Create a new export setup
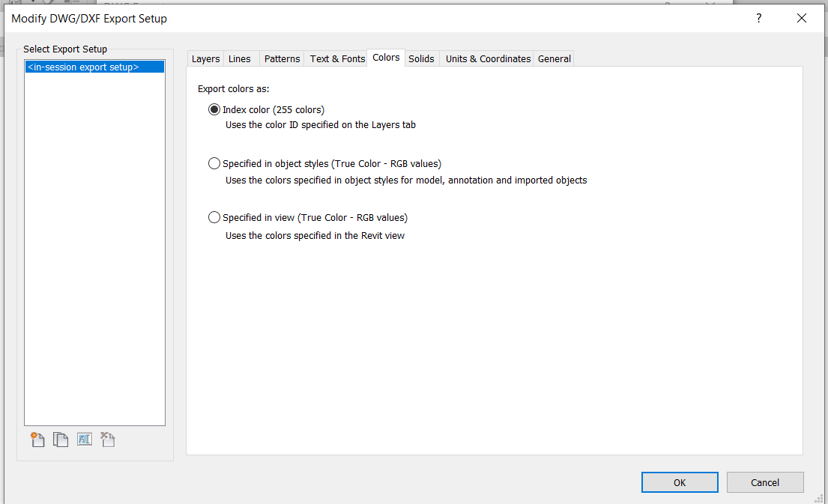 pos(37,439)
